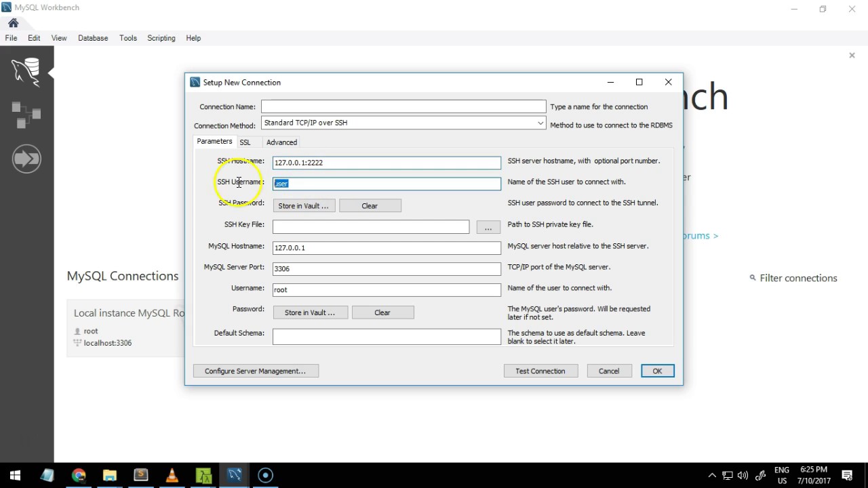The height and width of the screenshot is (488, 868).
Task: Open the Edit menu
Action: pos(34,38)
